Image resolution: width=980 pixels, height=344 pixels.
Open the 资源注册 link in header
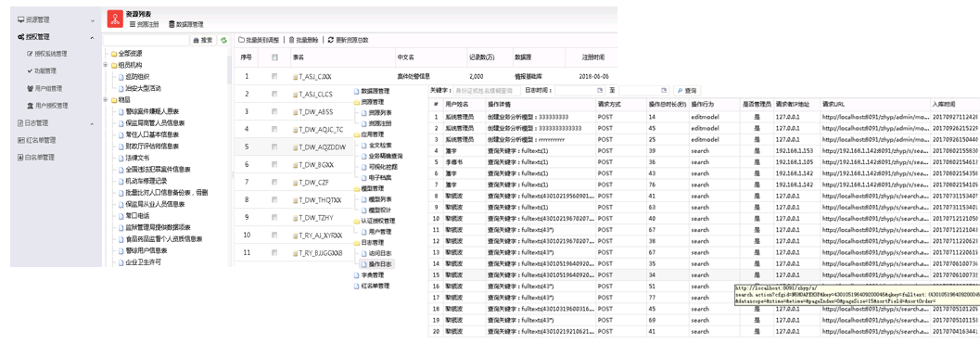coord(144,24)
